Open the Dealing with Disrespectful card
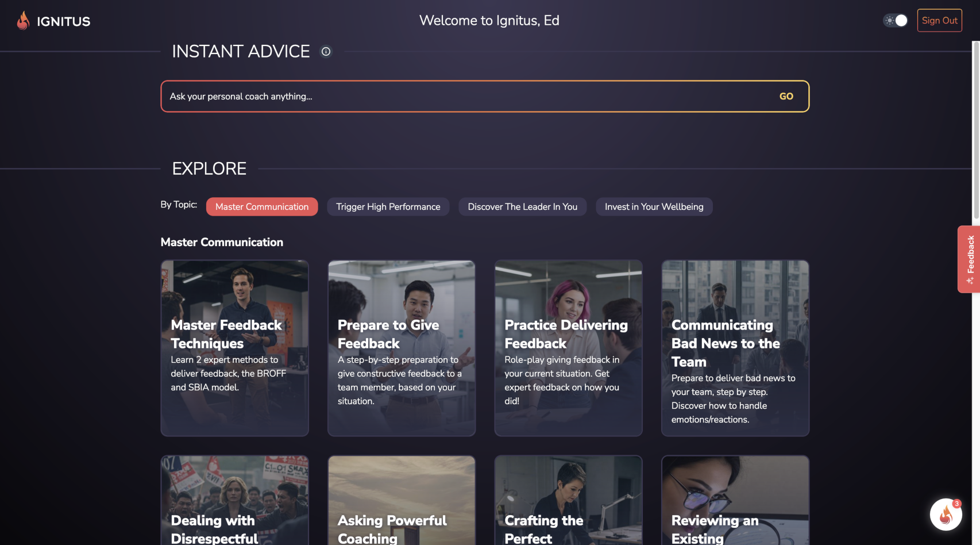Viewport: 980px width, 545px height. coord(234,500)
